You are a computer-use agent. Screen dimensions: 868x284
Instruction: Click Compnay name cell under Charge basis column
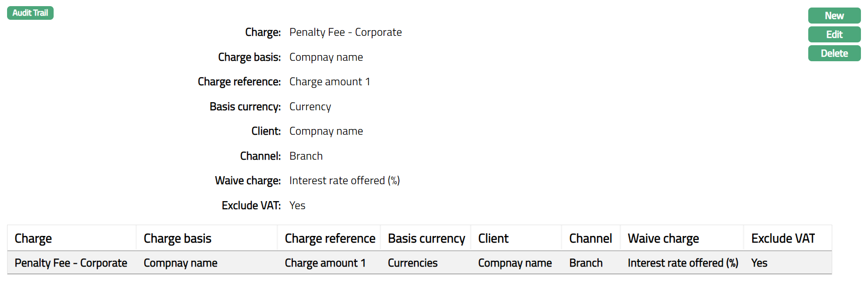[x=180, y=263]
